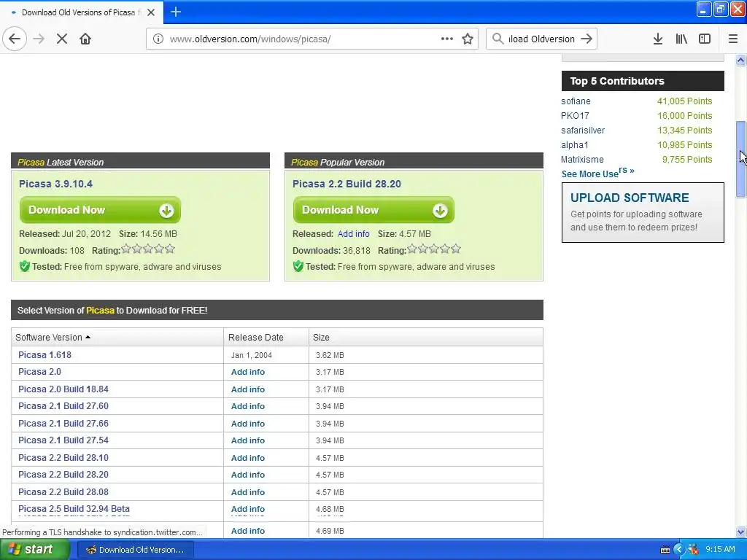
Task: Submit search with the arrow in search box
Action: pyautogui.click(x=587, y=39)
